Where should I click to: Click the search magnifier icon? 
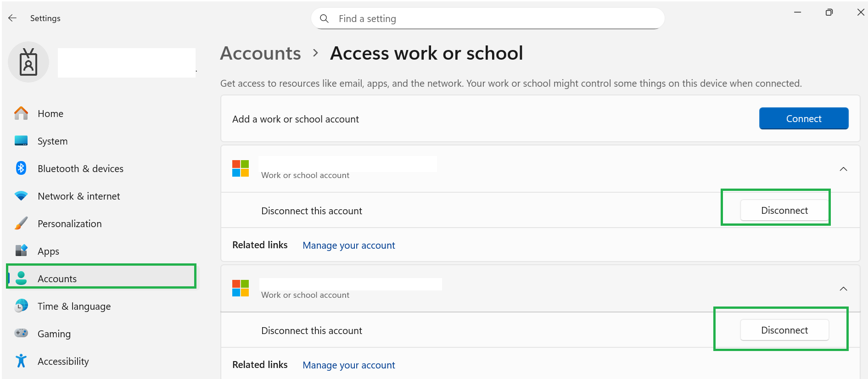click(x=324, y=18)
